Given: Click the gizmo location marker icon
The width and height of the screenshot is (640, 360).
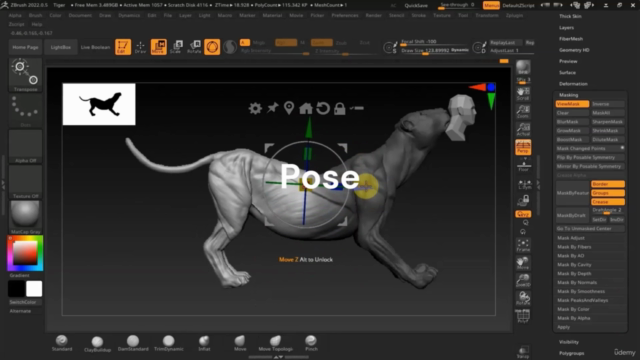Looking at the screenshot, I should [x=289, y=108].
